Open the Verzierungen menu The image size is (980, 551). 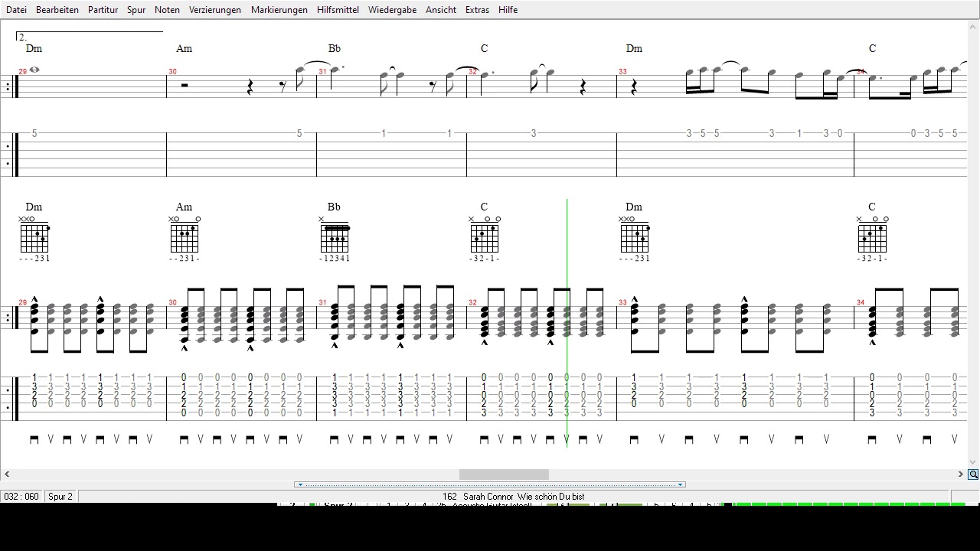[215, 10]
